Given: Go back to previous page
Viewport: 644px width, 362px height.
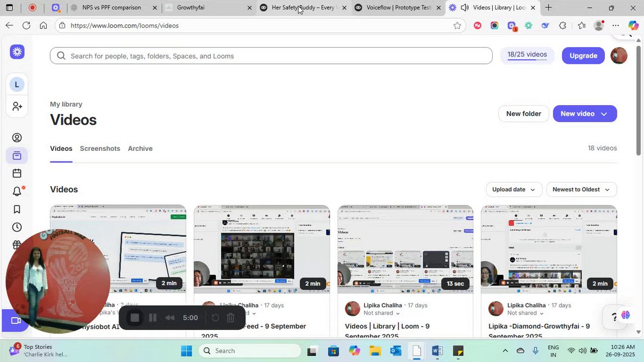Looking at the screenshot, I should 10,26.
